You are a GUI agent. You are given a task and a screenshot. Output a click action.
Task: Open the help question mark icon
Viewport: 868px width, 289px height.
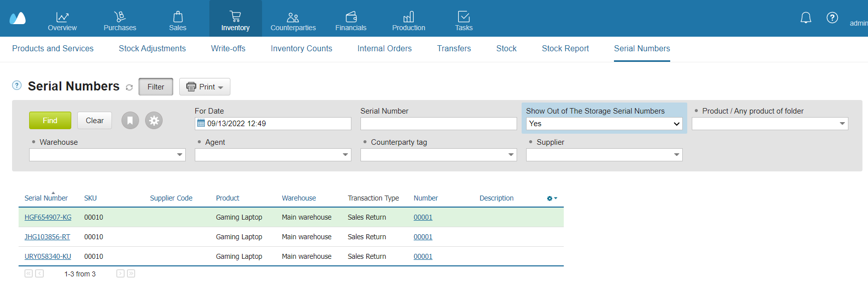(x=832, y=18)
